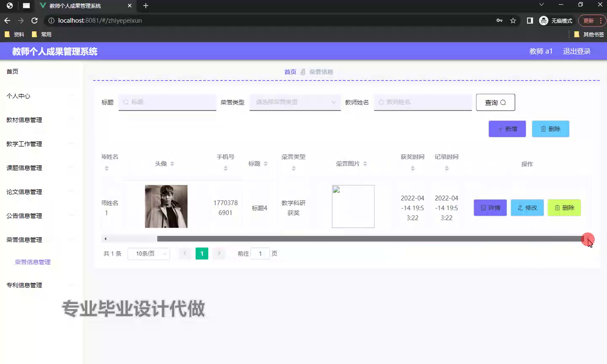607x364 pixels.
Task: Delete the 标题4 row via 删除
Action: (x=564, y=208)
